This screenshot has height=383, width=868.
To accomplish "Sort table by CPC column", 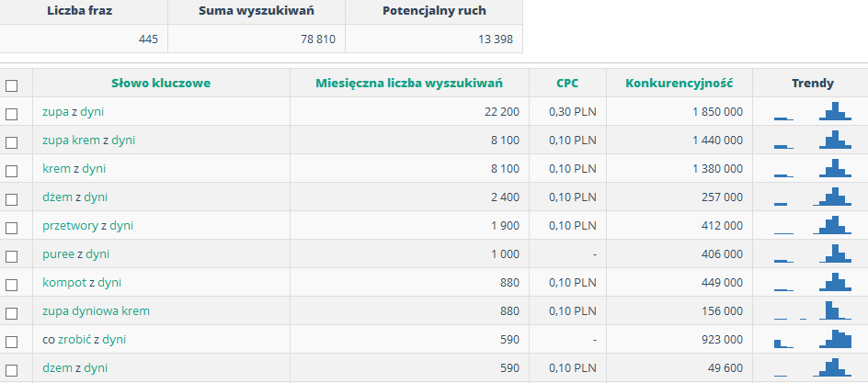I will point(567,84).
